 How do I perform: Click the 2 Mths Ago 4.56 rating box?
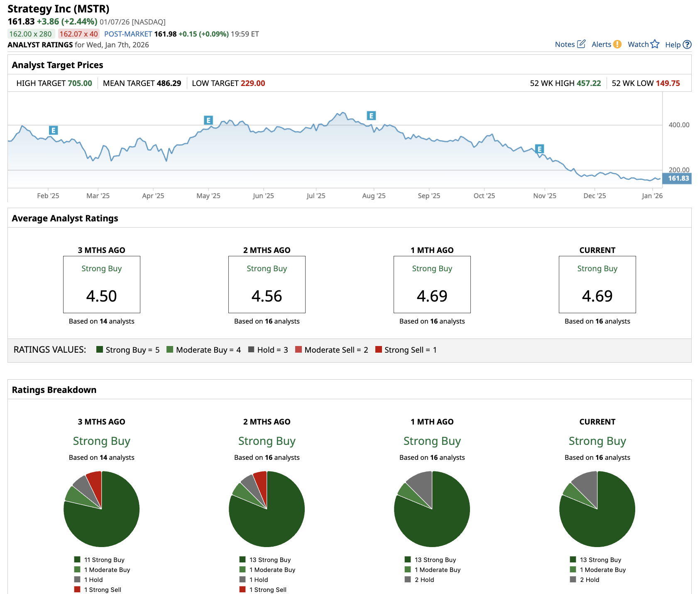coord(267,285)
